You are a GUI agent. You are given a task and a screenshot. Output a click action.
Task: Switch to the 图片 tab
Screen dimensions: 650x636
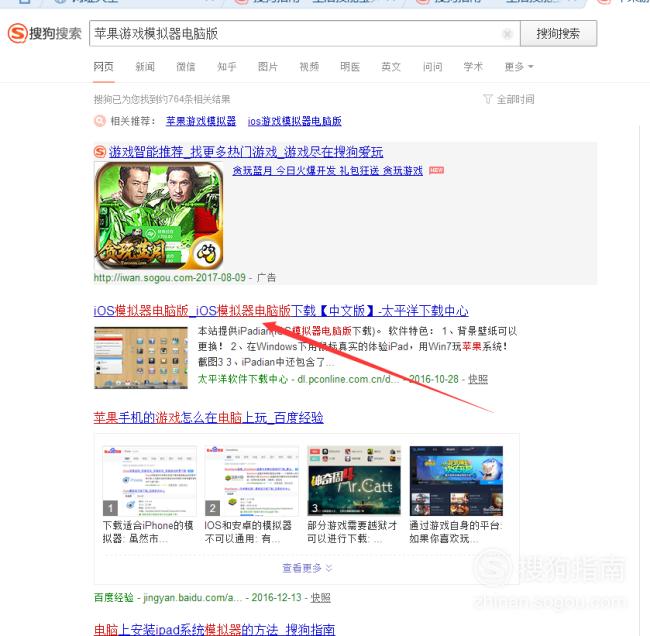click(x=268, y=67)
